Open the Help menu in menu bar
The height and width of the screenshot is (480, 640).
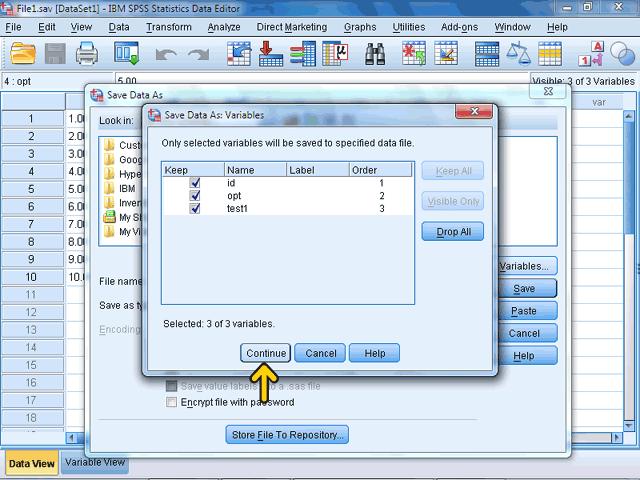tap(557, 27)
